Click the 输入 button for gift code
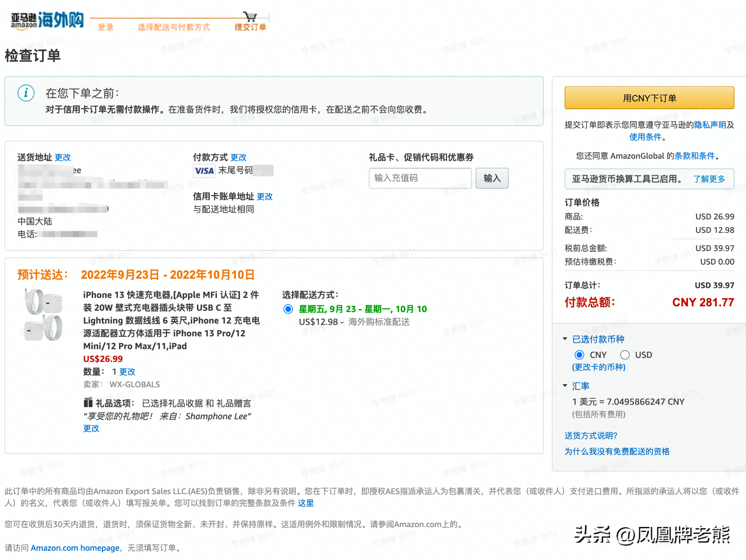 coord(492,178)
